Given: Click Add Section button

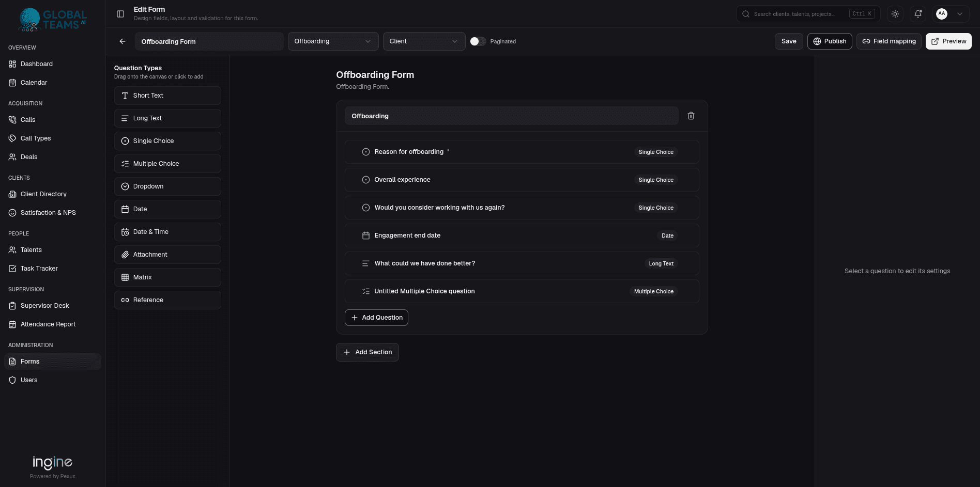Looking at the screenshot, I should pos(367,352).
